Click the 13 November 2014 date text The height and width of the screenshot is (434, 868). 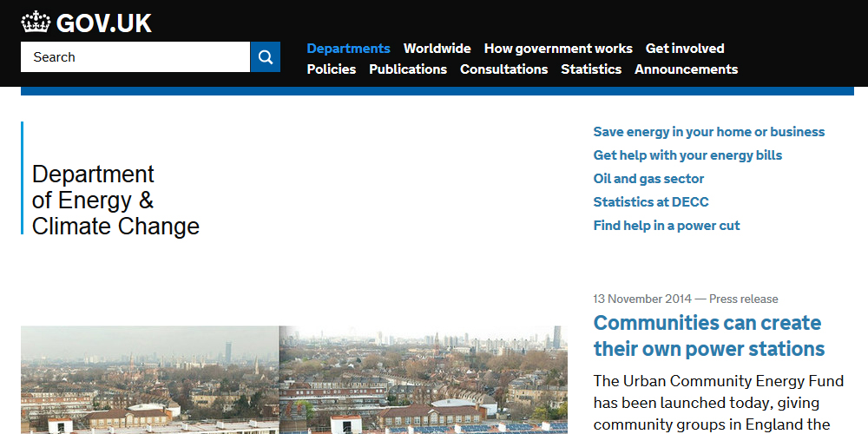tap(642, 299)
